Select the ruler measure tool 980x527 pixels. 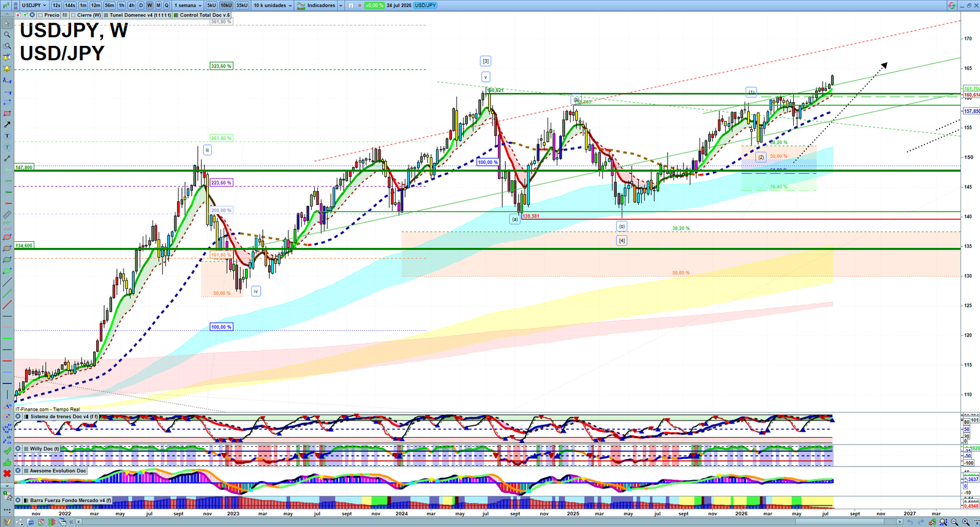click(7, 215)
